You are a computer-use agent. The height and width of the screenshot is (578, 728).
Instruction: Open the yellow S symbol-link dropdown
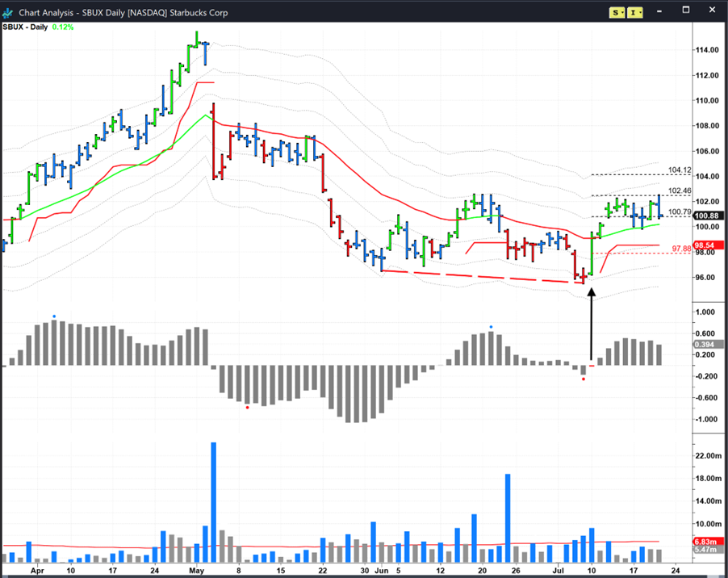coord(617,13)
